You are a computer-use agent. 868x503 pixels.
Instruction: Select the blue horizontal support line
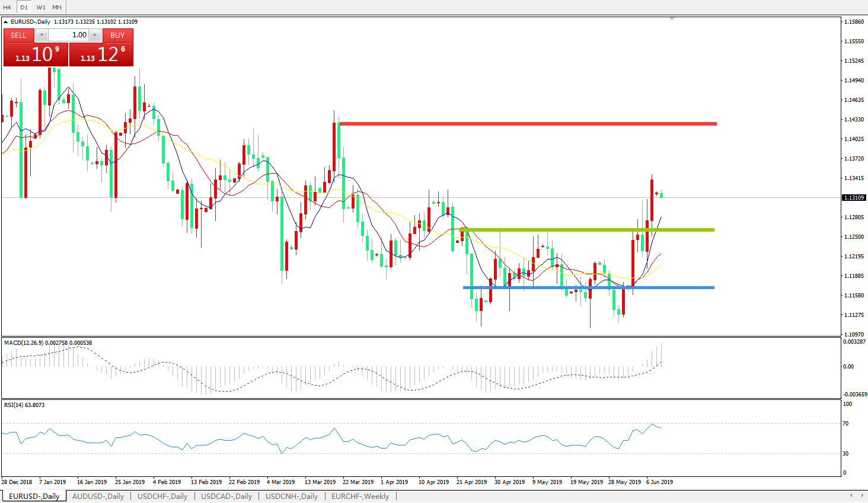[588, 287]
